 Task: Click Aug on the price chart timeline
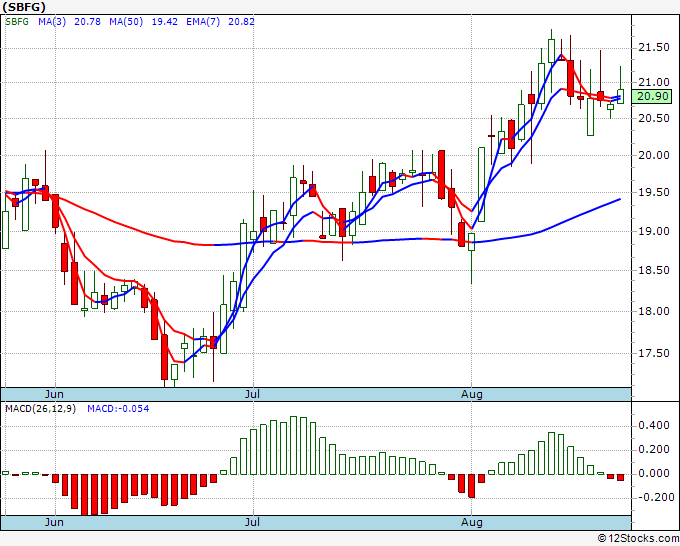pyautogui.click(x=472, y=394)
